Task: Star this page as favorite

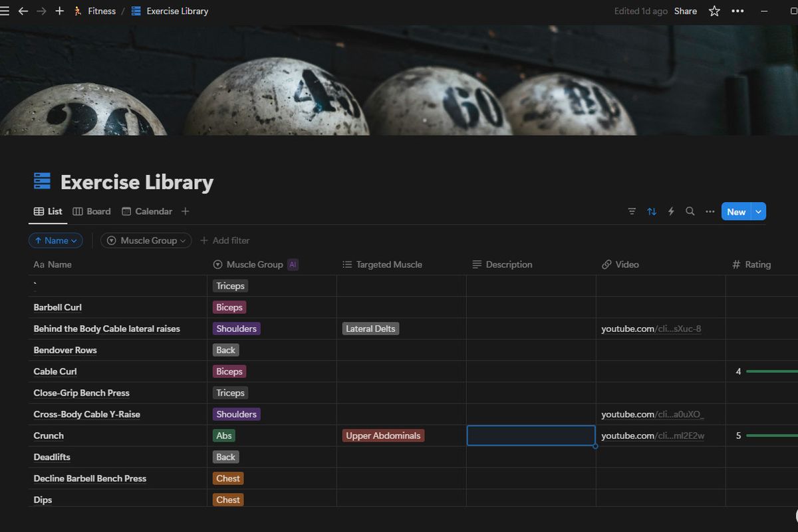Action: click(714, 11)
